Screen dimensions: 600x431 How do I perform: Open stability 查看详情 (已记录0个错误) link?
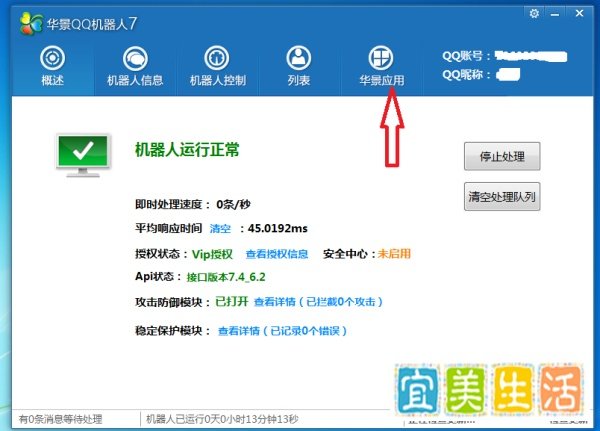(x=282, y=331)
